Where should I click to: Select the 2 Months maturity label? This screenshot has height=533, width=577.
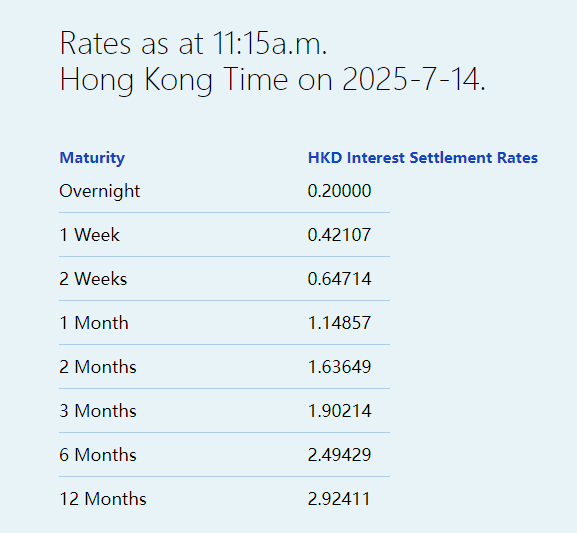[x=98, y=367]
